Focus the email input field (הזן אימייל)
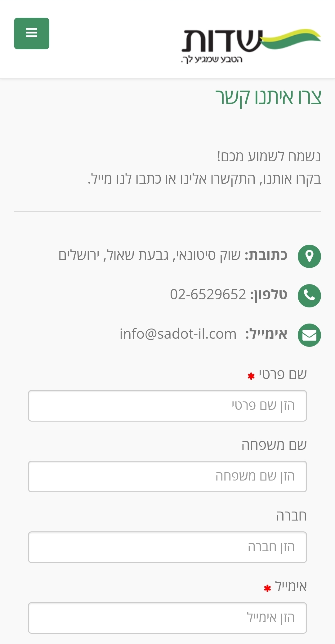 (167, 618)
